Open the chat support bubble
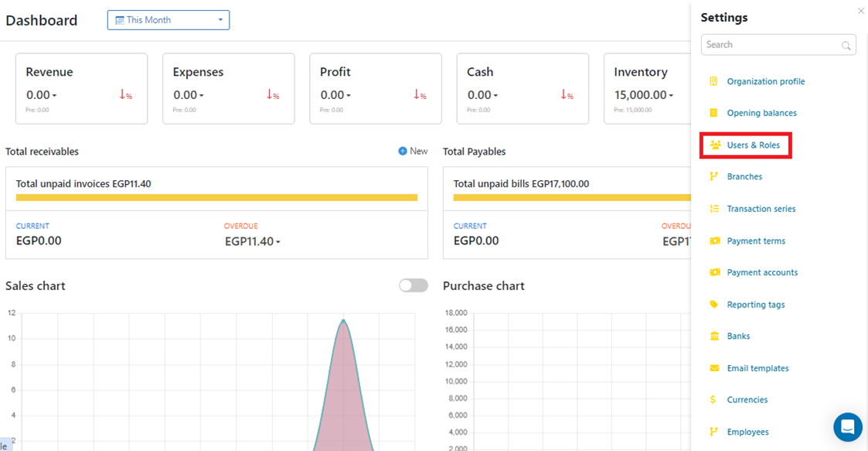The width and height of the screenshot is (868, 451). coord(847,426)
